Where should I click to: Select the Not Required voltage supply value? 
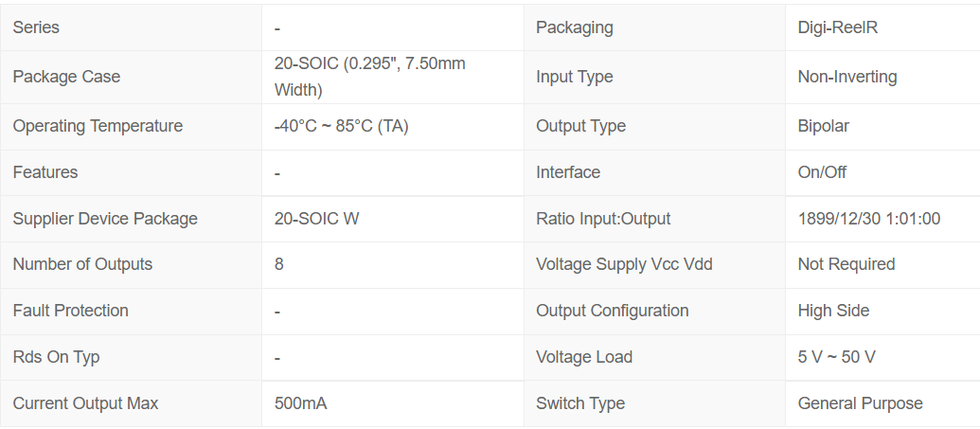[x=846, y=264]
